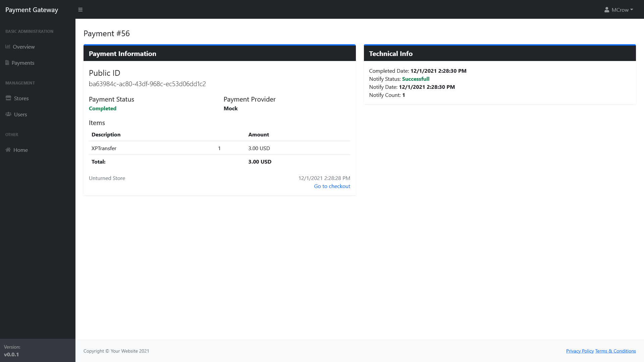This screenshot has height=362, width=644.
Task: Click the Completed Date value
Action: tap(438, 71)
